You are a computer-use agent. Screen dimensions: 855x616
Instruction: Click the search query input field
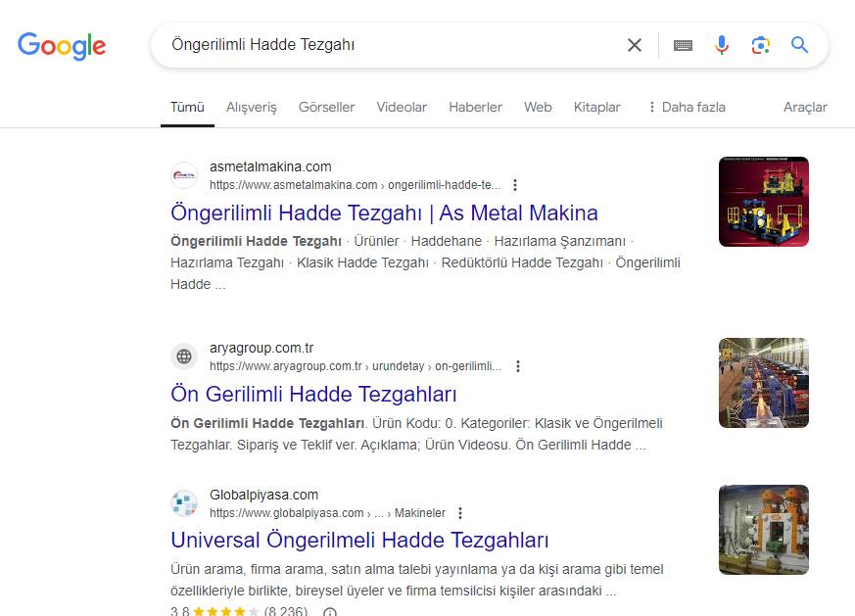(x=392, y=45)
